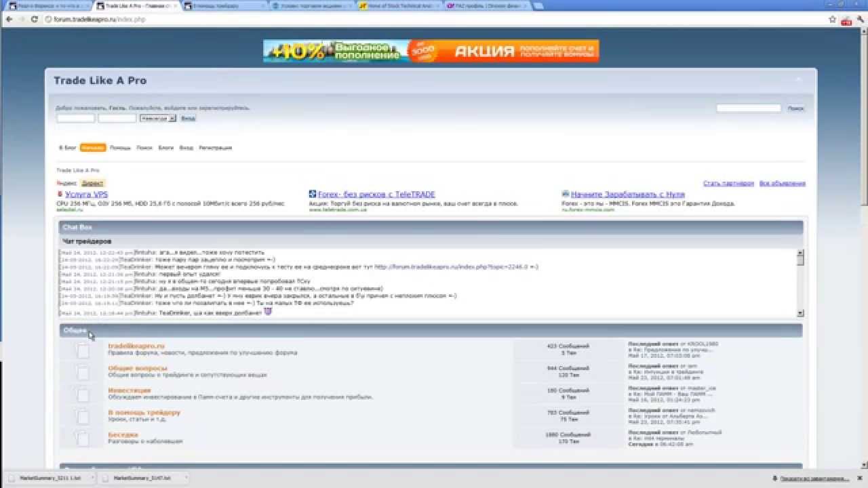Click the Директ label in the ad block
Viewport: 868px width, 488px height.
tap(92, 183)
